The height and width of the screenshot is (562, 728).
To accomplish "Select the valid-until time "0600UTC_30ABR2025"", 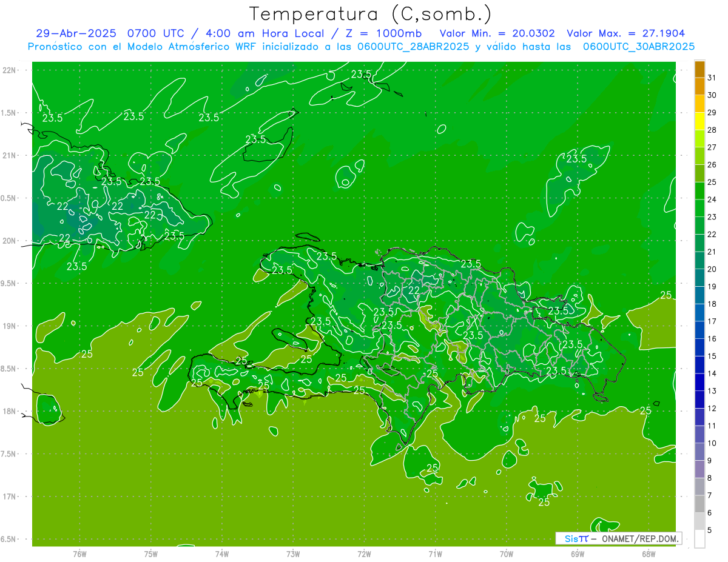I will (x=638, y=47).
